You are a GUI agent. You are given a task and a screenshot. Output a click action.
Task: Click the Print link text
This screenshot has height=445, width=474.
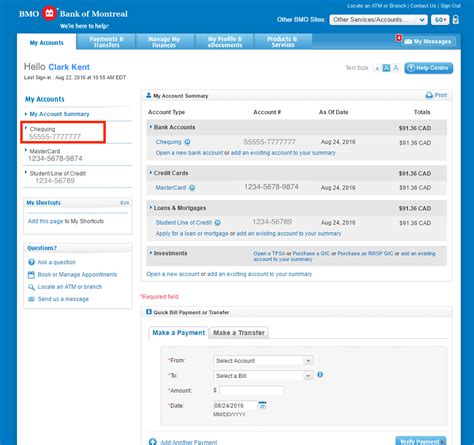point(441,95)
